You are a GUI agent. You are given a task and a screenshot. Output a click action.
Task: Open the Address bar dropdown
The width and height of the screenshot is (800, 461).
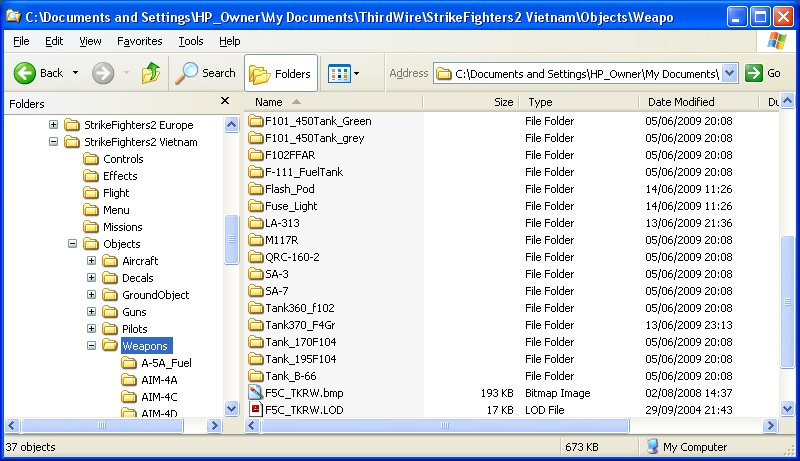[730, 73]
